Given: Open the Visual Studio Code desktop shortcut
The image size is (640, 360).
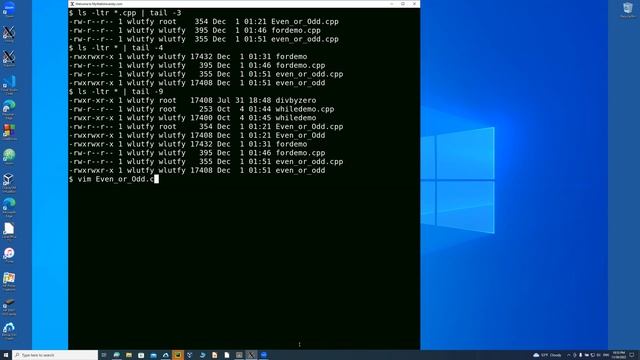Looking at the screenshot, I should [9, 84].
